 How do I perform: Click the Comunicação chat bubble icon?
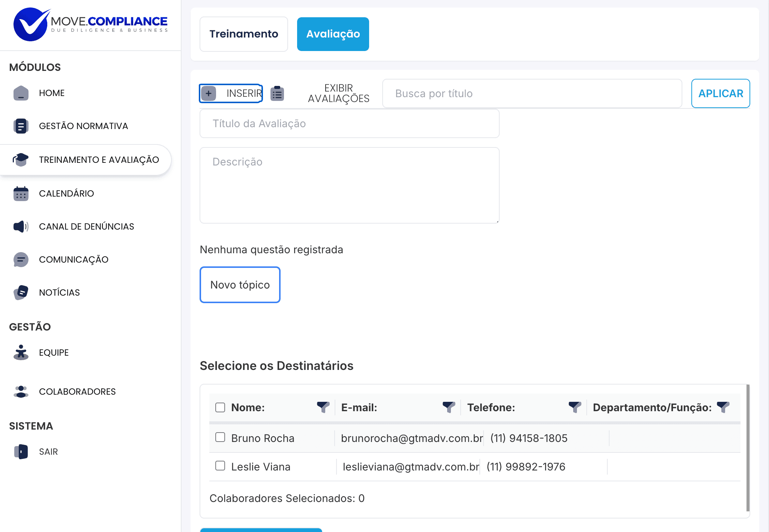click(21, 260)
